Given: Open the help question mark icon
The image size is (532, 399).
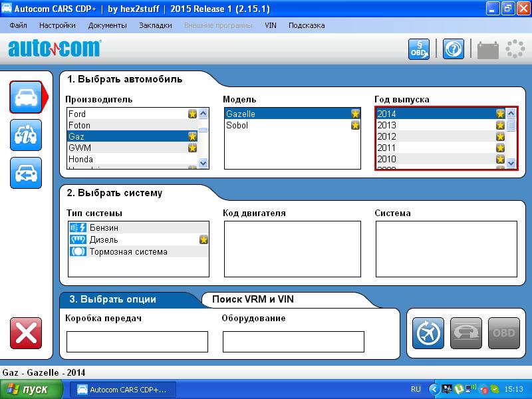Looking at the screenshot, I should pos(454,49).
